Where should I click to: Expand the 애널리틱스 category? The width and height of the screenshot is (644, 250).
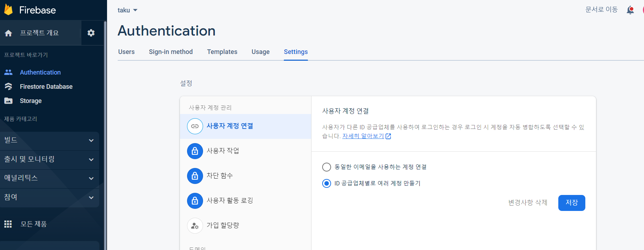49,178
